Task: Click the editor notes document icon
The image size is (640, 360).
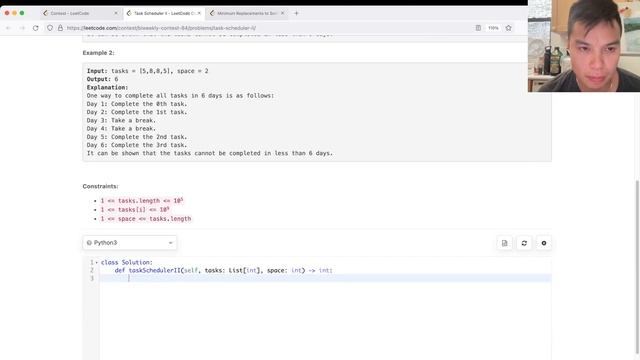Action: pos(504,243)
